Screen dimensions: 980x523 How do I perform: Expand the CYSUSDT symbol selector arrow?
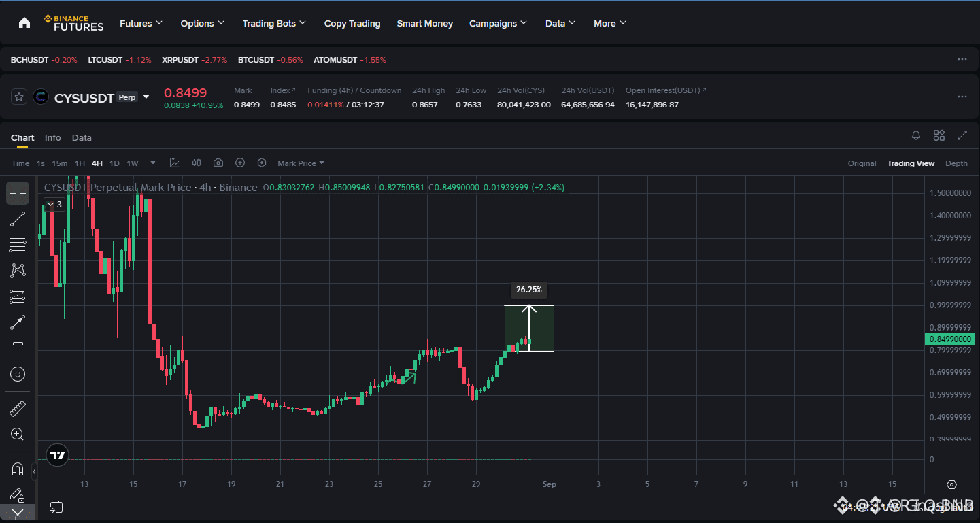pyautogui.click(x=146, y=97)
